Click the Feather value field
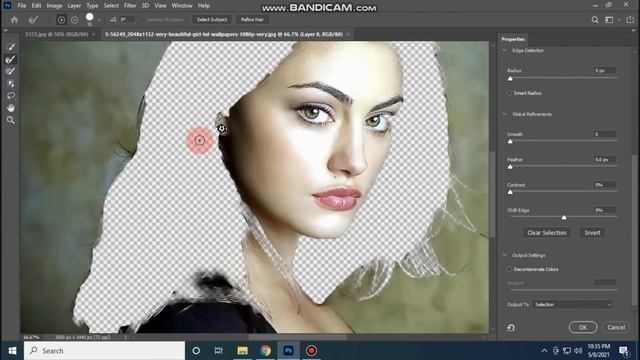Viewport: 640px width, 360px height. pyautogui.click(x=605, y=160)
